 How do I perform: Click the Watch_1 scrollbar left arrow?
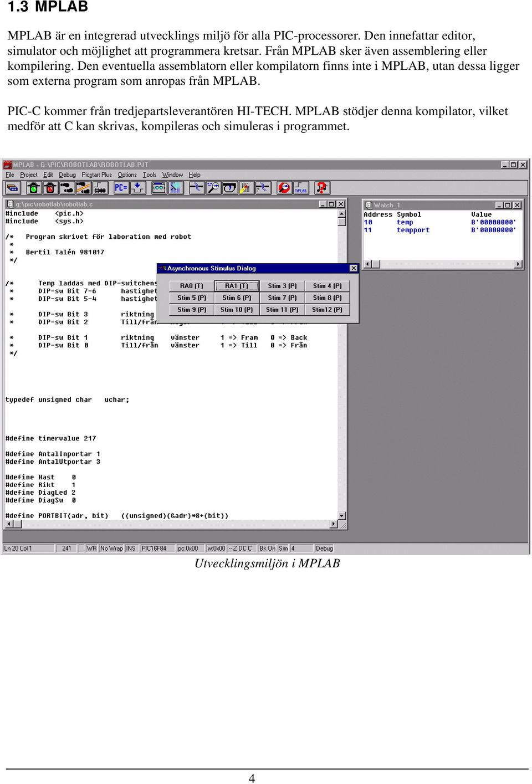(367, 264)
